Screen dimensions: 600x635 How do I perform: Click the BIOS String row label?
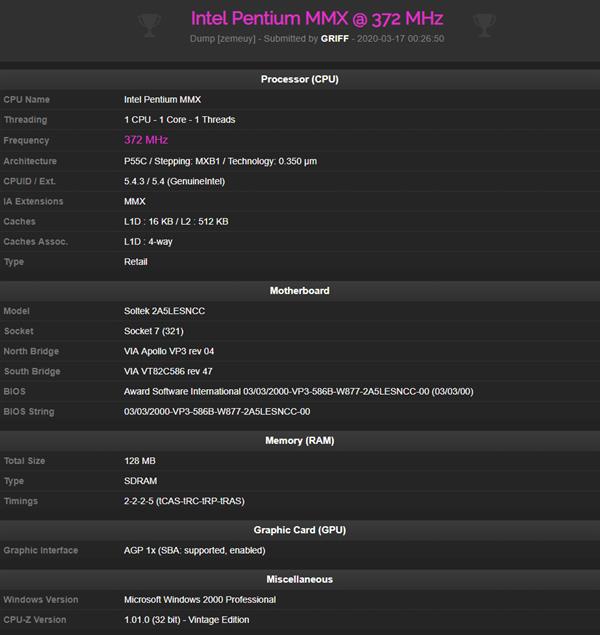click(29, 411)
